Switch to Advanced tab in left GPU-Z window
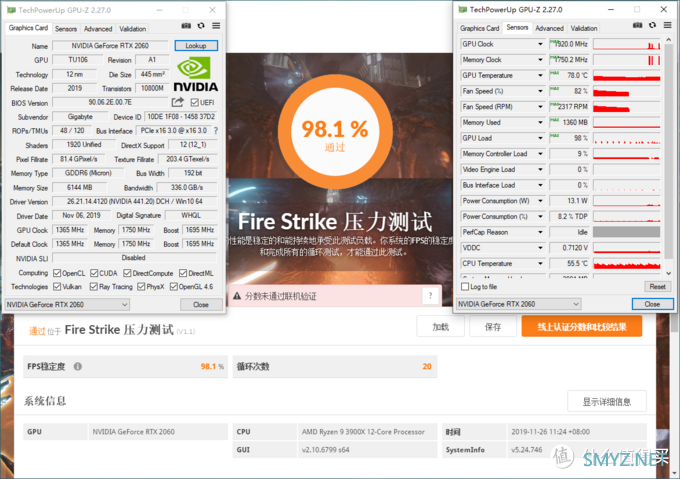The width and height of the screenshot is (680, 479). click(98, 29)
